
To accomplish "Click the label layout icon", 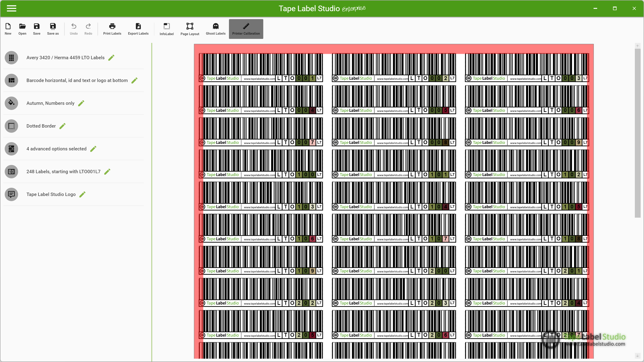I will (x=11, y=80).
